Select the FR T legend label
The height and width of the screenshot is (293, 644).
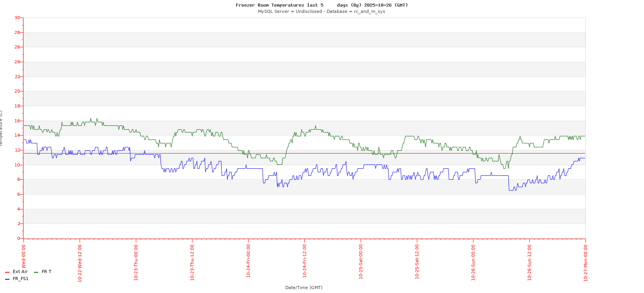click(46, 272)
